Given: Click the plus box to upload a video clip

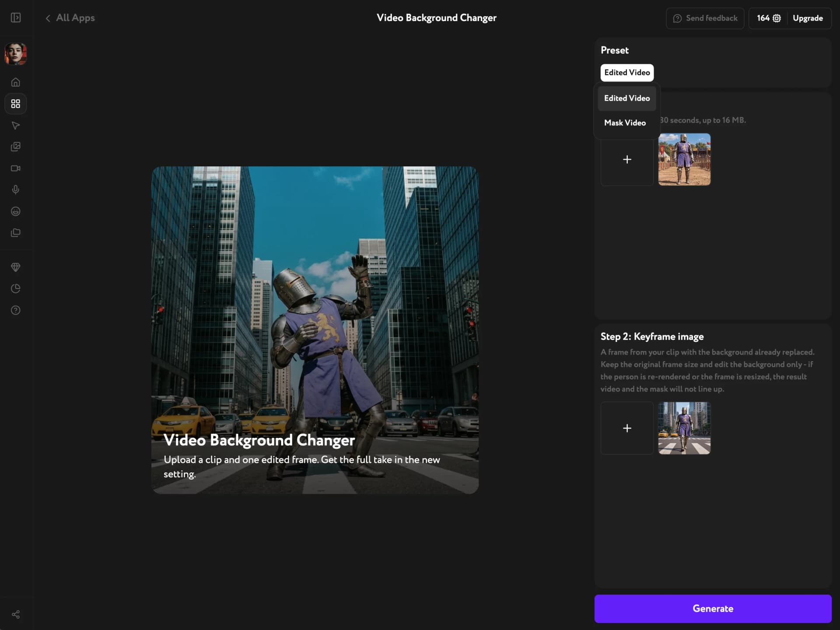Looking at the screenshot, I should [627, 159].
